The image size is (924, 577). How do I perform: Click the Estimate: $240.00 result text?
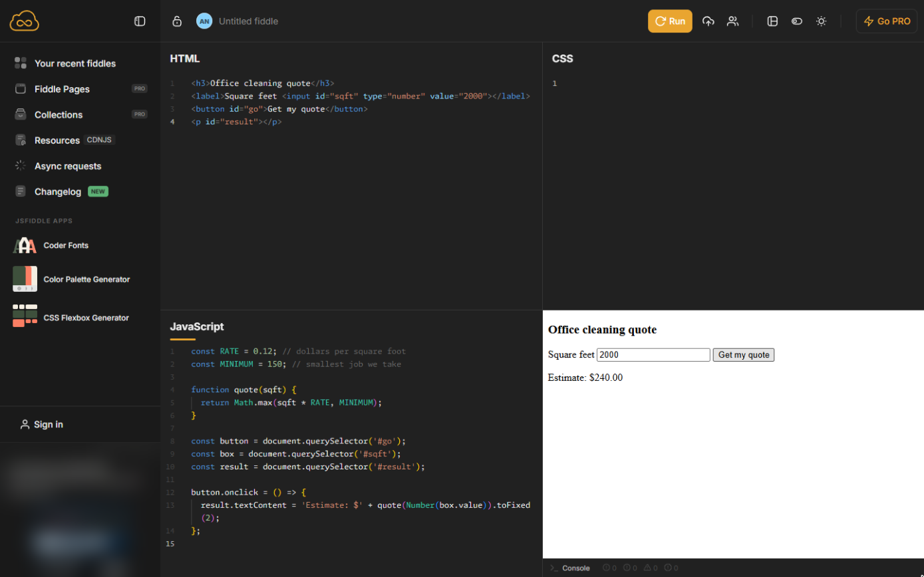coord(585,378)
